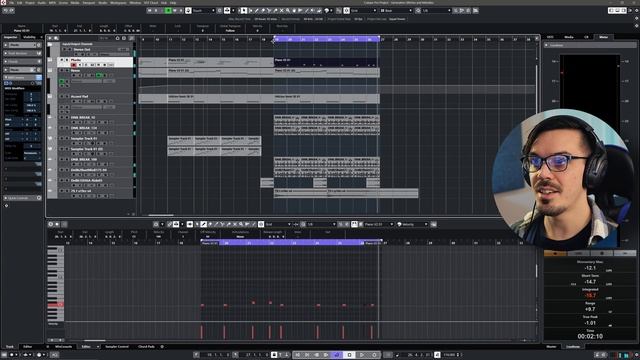Click the Key Editor horizontal scrollbar thumb
The image size is (640, 360).
tap(95, 340)
